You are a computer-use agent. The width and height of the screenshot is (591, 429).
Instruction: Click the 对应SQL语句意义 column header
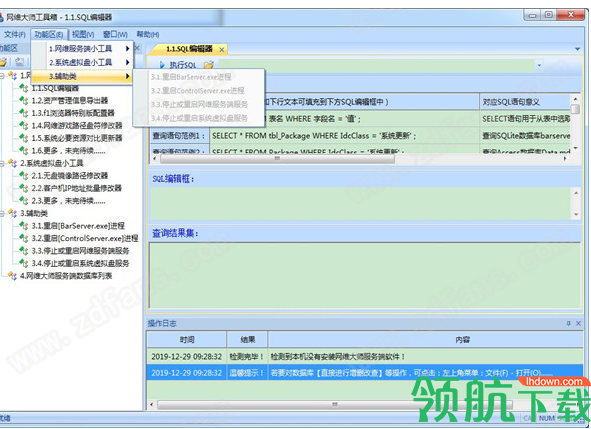pyautogui.click(x=525, y=102)
